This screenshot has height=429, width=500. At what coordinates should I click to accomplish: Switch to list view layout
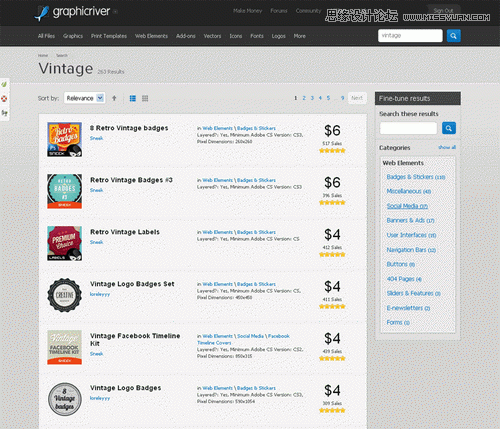[x=133, y=98]
